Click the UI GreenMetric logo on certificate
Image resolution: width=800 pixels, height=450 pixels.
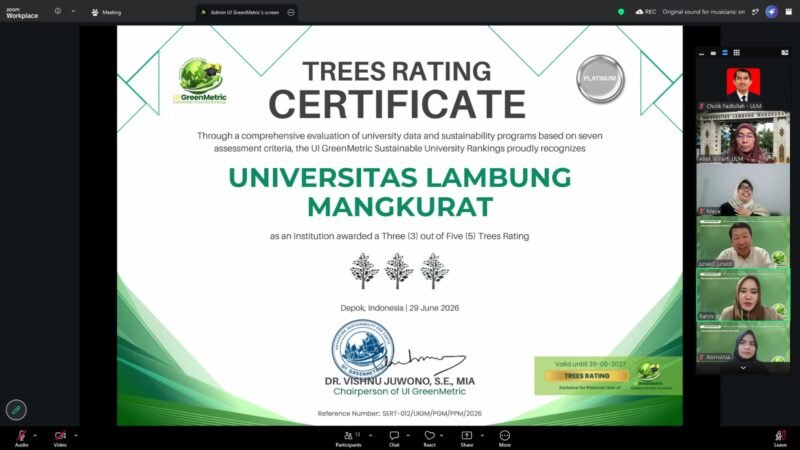tap(200, 81)
